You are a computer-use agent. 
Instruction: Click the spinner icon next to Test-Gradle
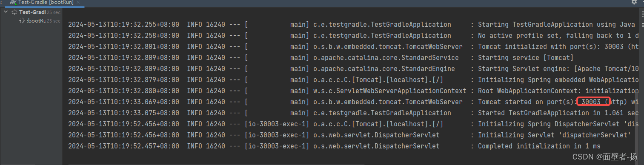click(x=14, y=12)
